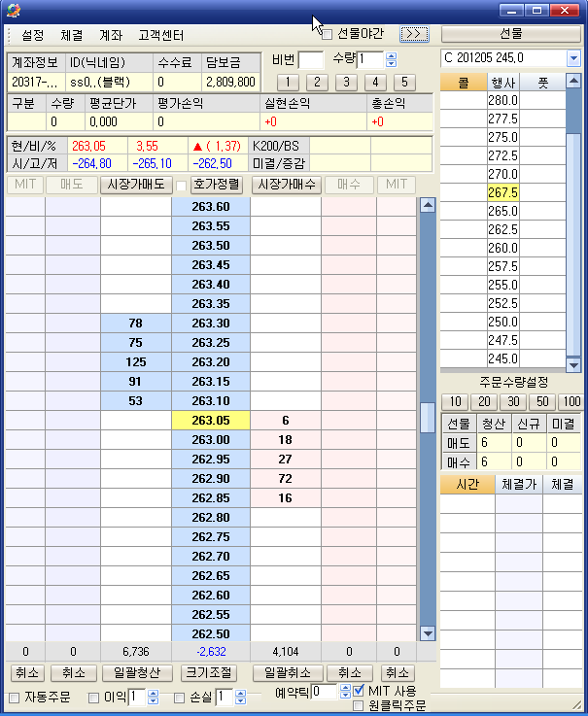The width and height of the screenshot is (588, 716).
Task: Click the 호가정렬 button
Action: tap(216, 185)
